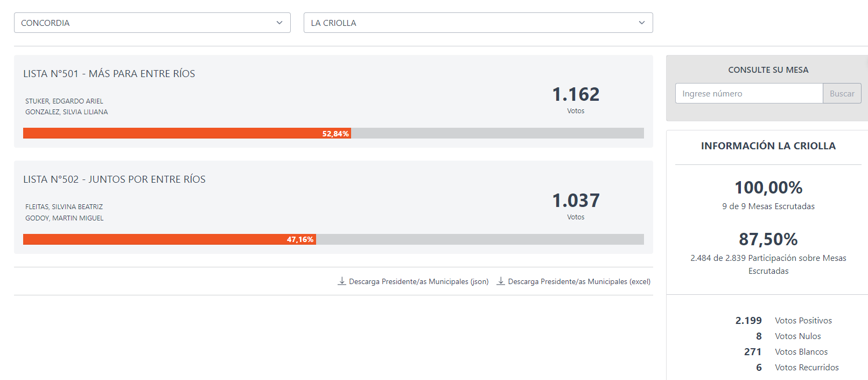Click the 47,16% orange progress bar

[x=169, y=239]
